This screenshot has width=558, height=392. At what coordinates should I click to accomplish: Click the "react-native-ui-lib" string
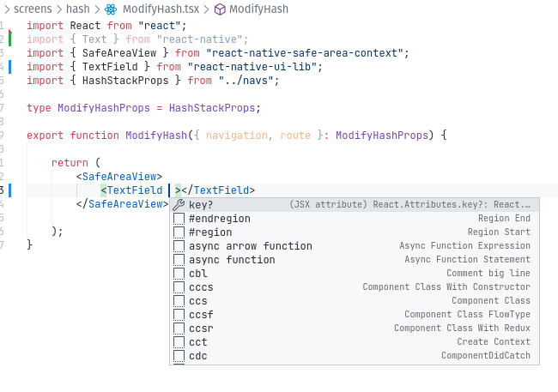(252, 67)
